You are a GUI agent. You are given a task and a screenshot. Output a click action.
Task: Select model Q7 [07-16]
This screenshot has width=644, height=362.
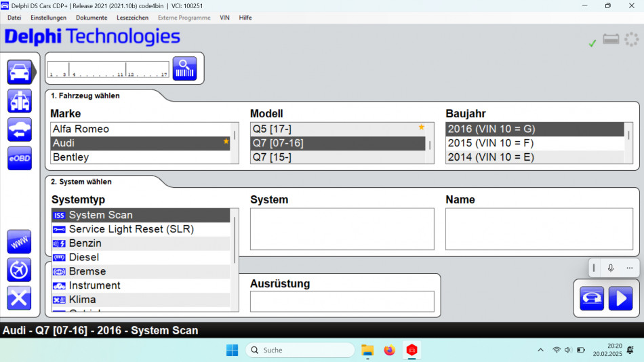click(x=338, y=143)
